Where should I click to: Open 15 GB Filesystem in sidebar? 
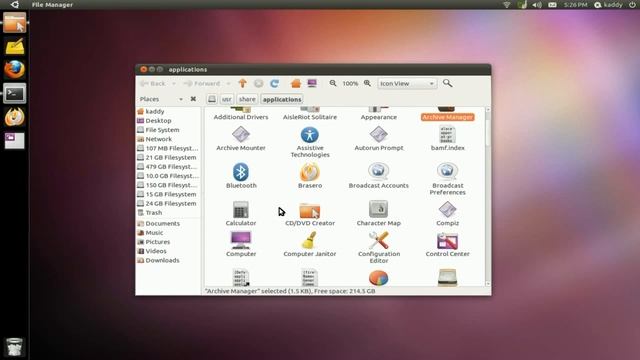168,194
